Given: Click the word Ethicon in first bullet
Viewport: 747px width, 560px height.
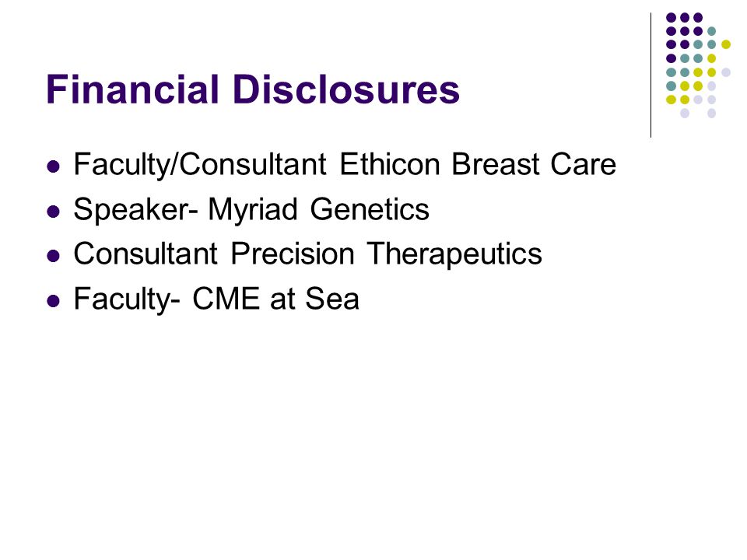Looking at the screenshot, I should point(389,164).
